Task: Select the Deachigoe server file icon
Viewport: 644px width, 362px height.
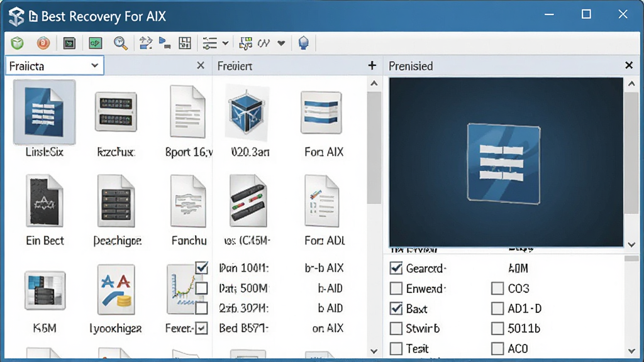Action: pyautogui.click(x=116, y=200)
